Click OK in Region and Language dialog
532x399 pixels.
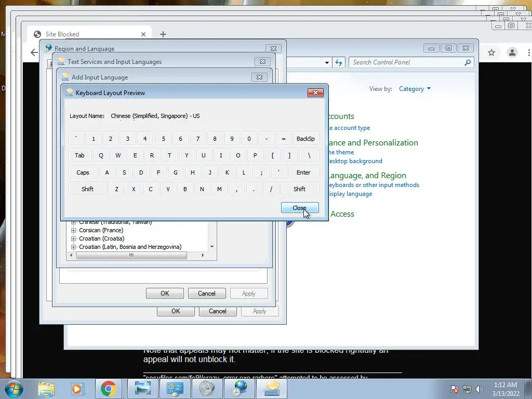click(176, 311)
